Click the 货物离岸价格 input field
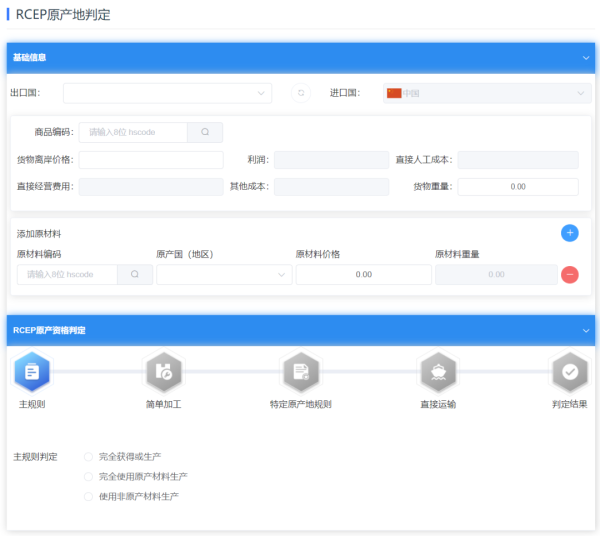Image resolution: width=600 pixels, height=536 pixels. [x=151, y=160]
